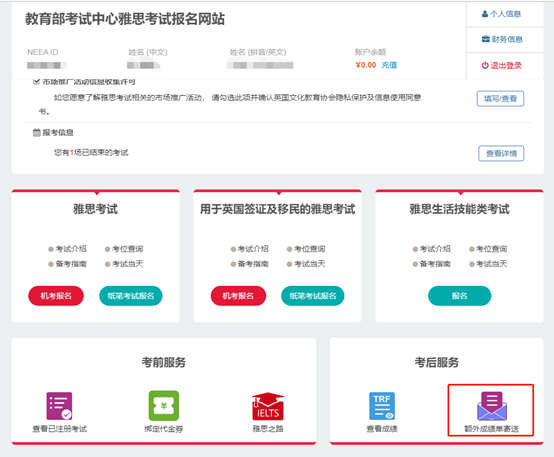The image size is (554, 457).
Task: Click the 查看详情 button
Action: (x=501, y=153)
